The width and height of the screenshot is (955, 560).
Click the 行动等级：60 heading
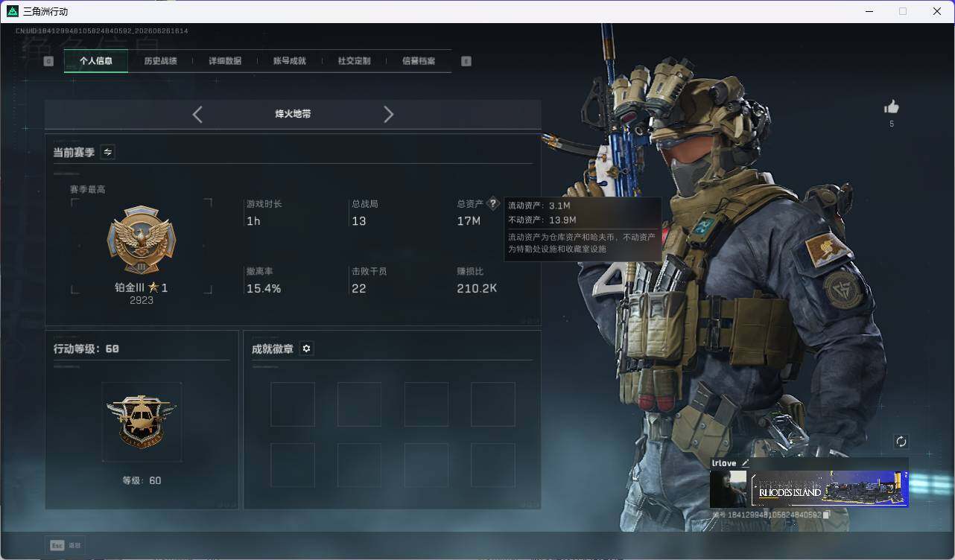(x=86, y=349)
